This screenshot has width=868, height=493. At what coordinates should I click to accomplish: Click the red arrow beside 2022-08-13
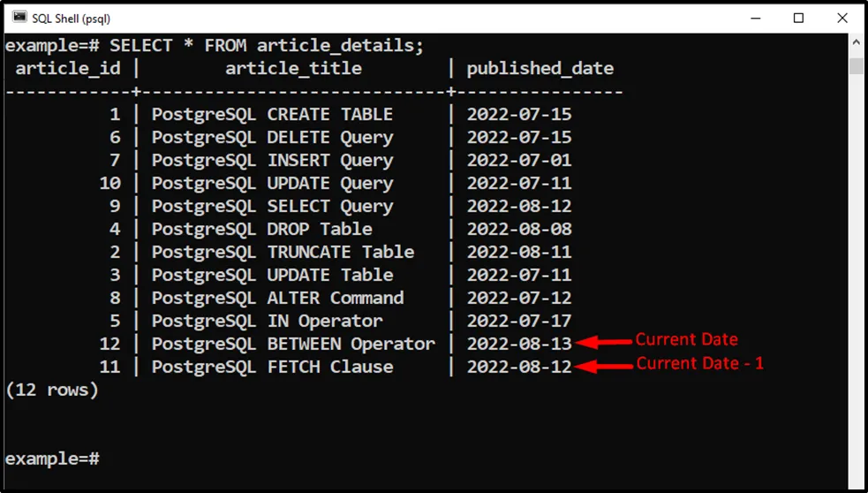pos(602,344)
